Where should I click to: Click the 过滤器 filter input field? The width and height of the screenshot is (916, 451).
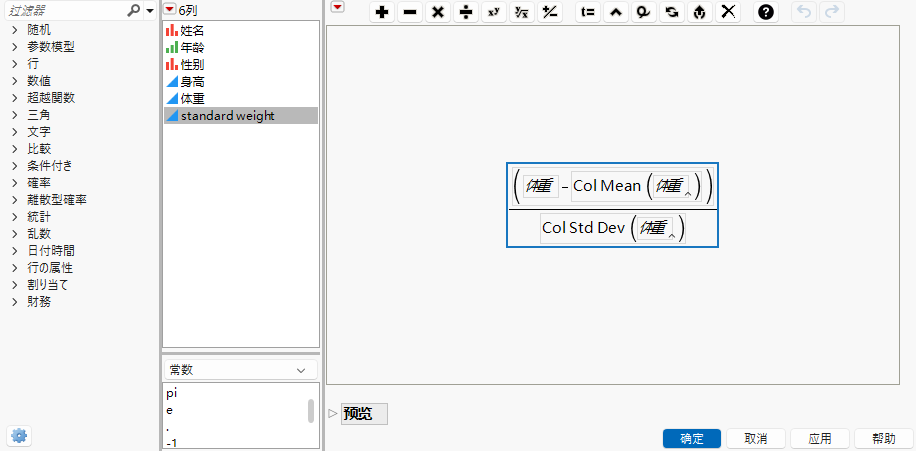pyautogui.click(x=66, y=11)
